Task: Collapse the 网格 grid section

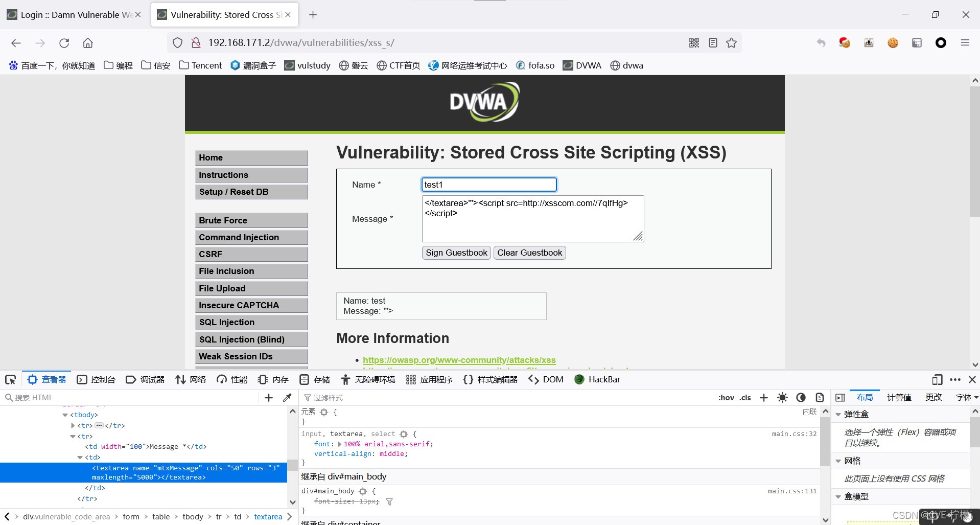Action: point(838,461)
